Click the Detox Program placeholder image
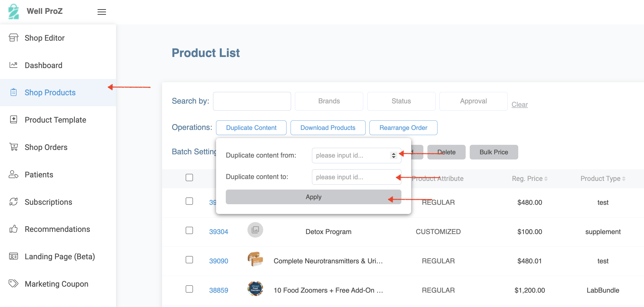The width and height of the screenshot is (644, 307). coord(255,230)
